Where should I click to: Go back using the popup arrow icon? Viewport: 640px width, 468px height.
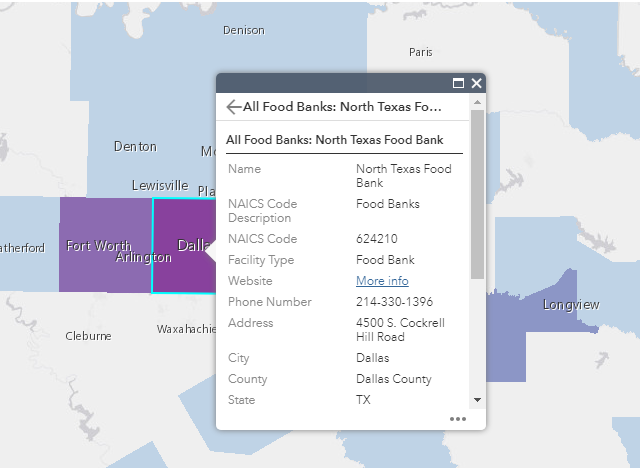pos(233,107)
